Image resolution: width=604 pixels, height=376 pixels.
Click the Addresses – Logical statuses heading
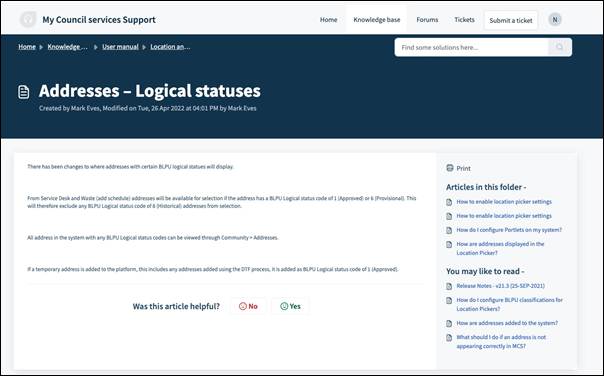[x=150, y=91]
